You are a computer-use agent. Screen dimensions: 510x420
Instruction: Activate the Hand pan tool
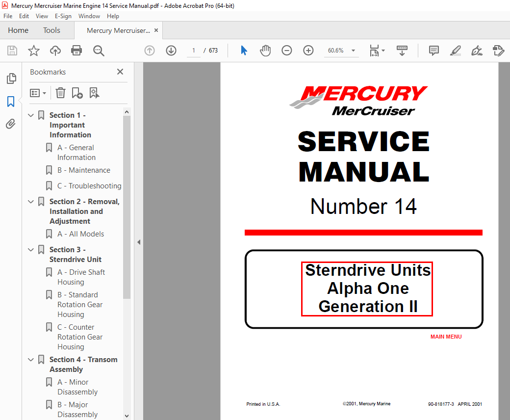pyautogui.click(x=265, y=51)
